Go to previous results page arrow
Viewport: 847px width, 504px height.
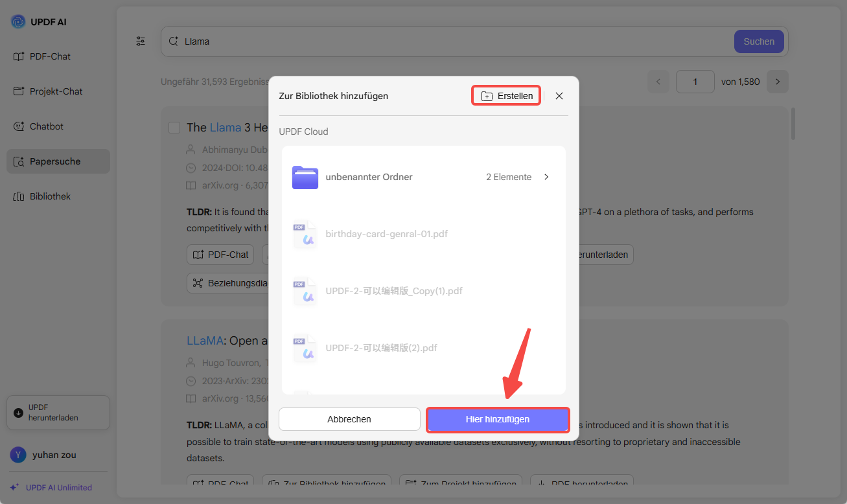658,82
